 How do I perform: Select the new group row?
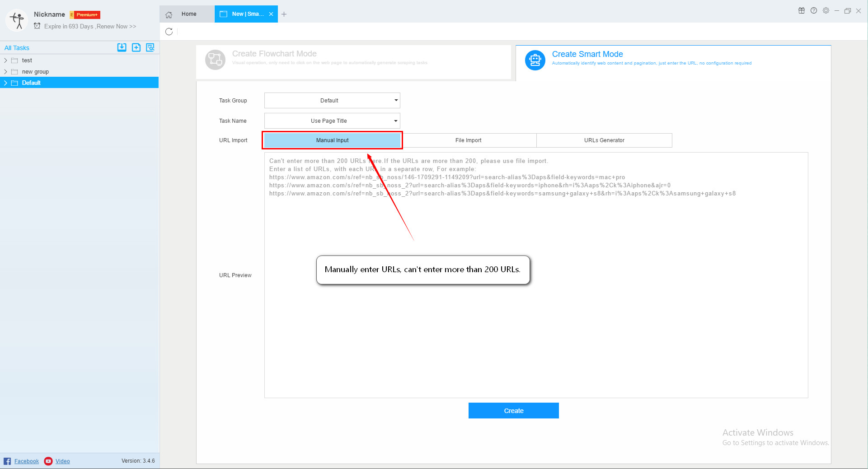(80, 72)
